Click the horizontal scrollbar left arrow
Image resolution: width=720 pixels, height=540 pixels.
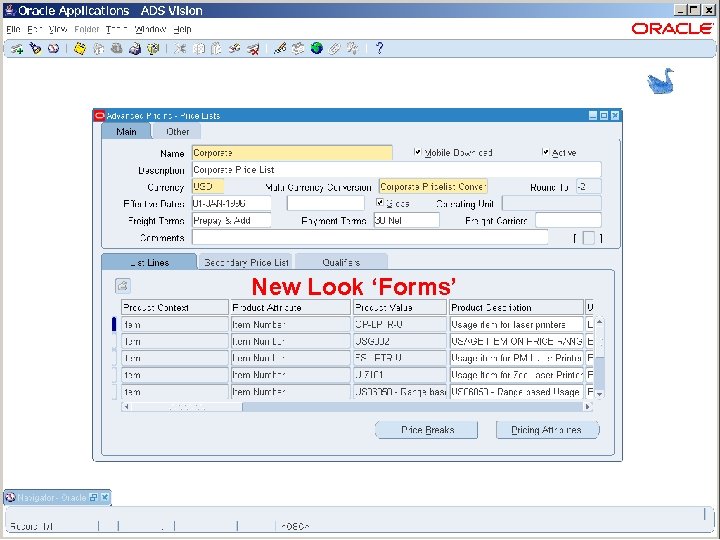tap(126, 406)
